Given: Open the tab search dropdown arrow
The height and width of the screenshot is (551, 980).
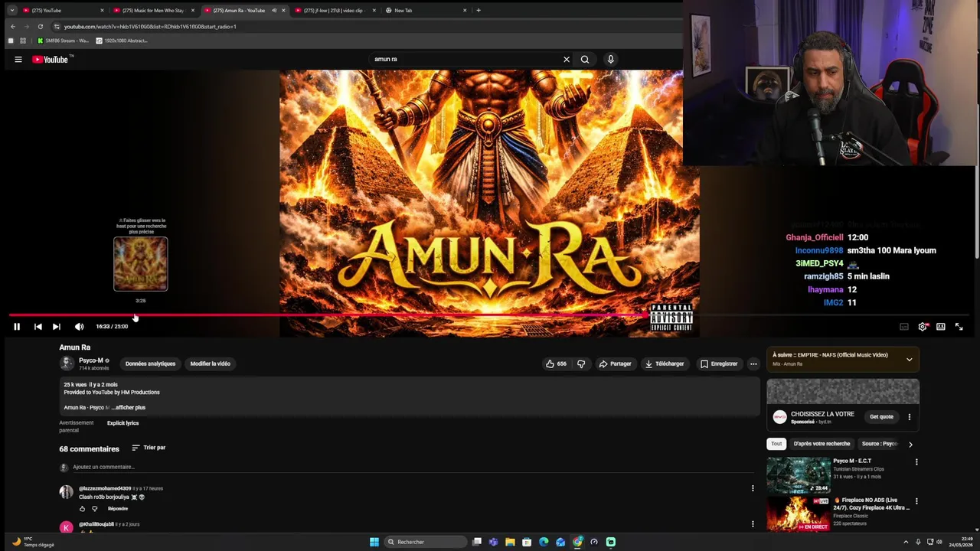Looking at the screenshot, I should [11, 10].
